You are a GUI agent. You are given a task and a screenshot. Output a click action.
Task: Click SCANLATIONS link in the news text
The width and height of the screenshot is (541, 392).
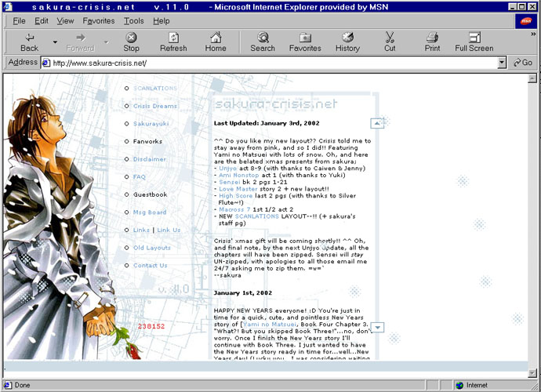point(256,216)
